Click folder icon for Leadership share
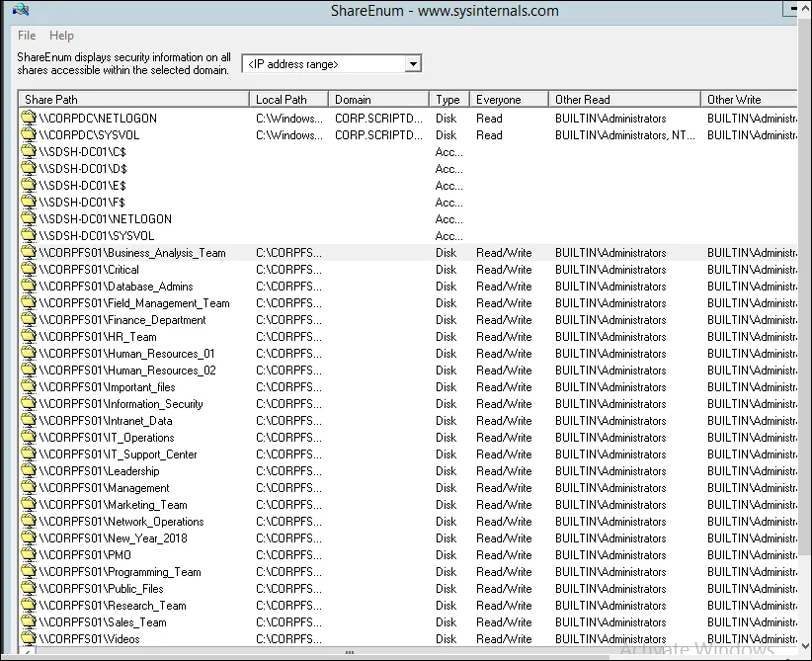The height and width of the screenshot is (661, 812). click(x=29, y=470)
